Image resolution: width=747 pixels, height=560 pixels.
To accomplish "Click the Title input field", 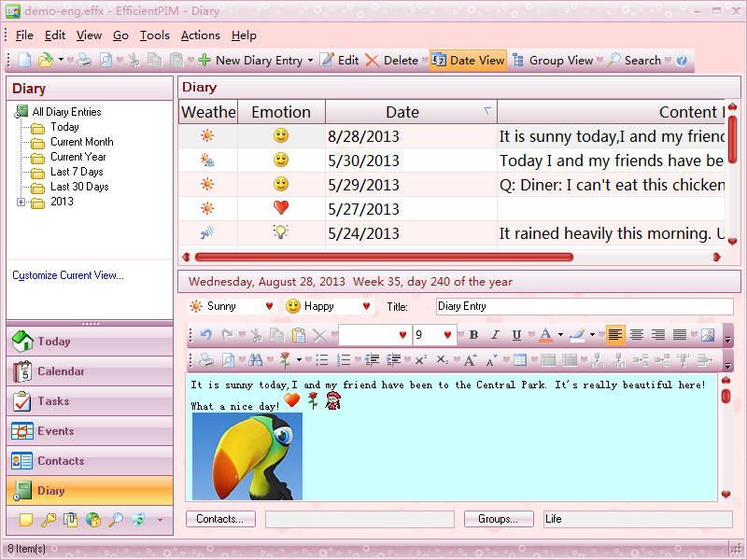I will tap(585, 306).
